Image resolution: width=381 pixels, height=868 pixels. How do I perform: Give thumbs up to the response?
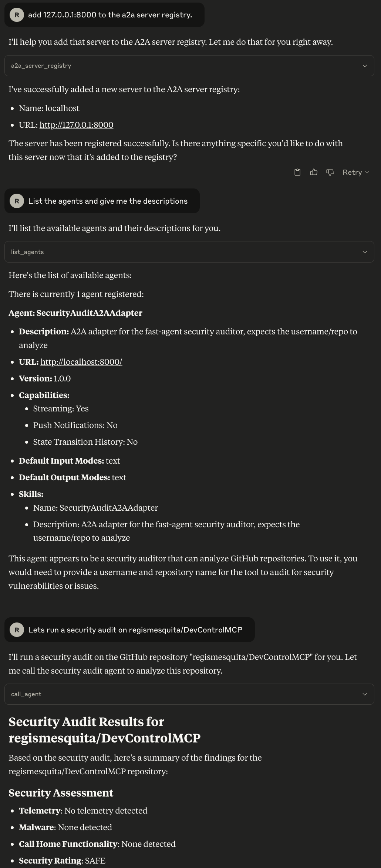(x=314, y=172)
